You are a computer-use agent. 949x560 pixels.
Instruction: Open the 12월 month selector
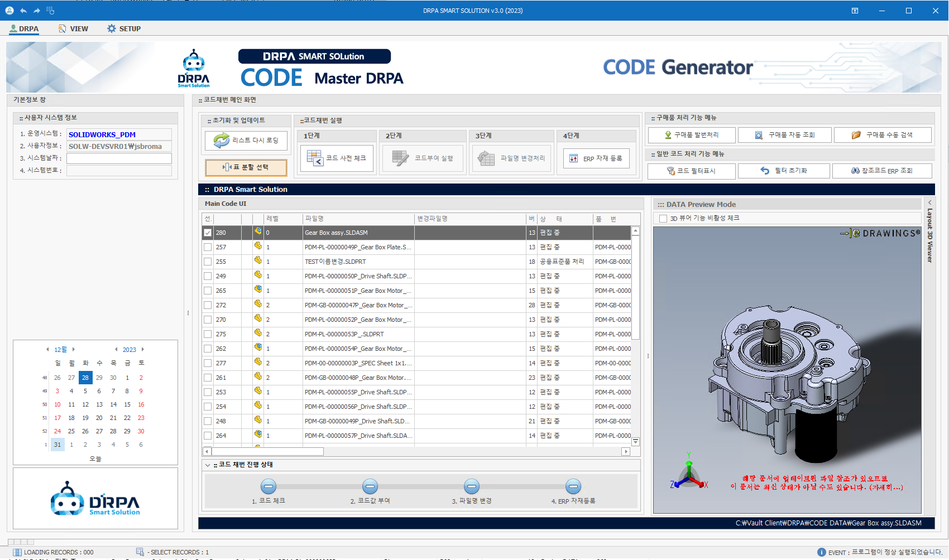[x=60, y=350]
